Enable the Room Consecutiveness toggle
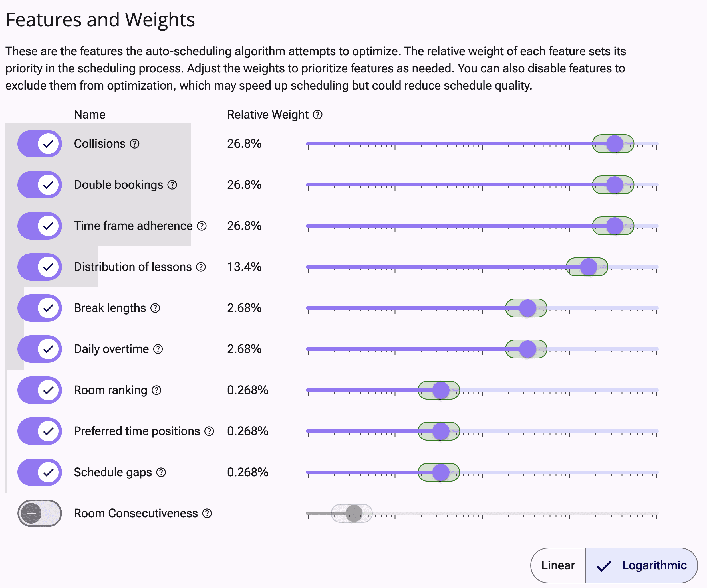The image size is (707, 588). pos(40,513)
